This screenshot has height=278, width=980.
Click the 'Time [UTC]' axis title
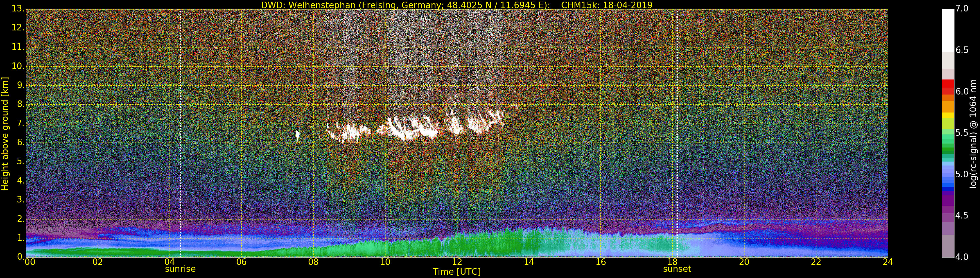pyautogui.click(x=457, y=272)
